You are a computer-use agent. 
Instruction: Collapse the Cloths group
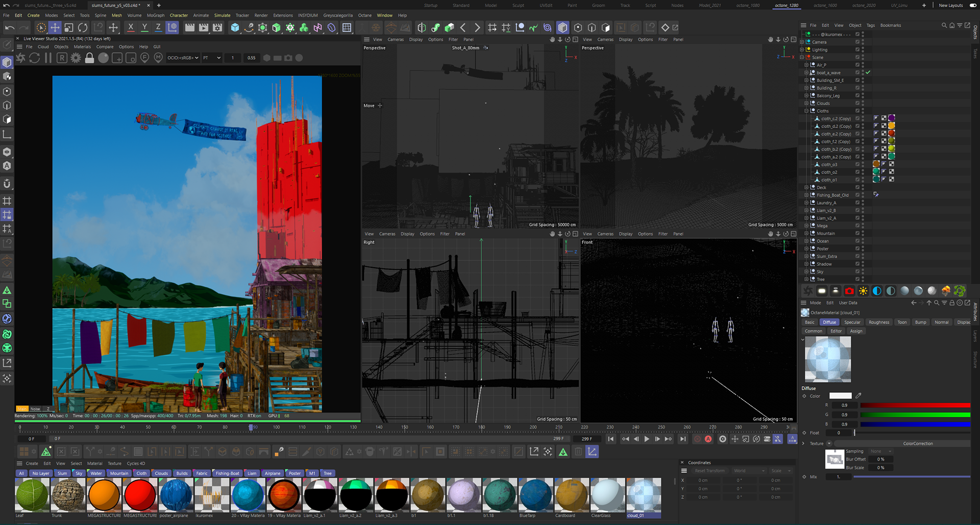(x=806, y=111)
